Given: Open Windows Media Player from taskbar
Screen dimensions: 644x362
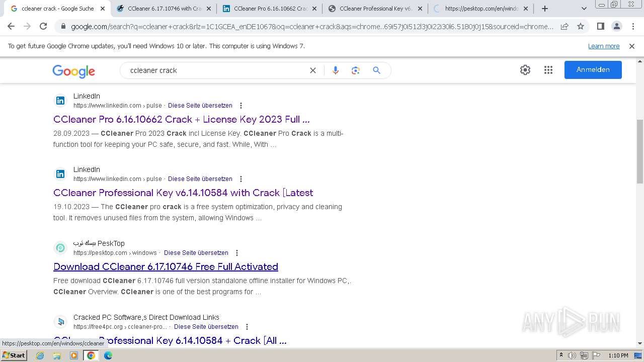Looking at the screenshot, I should pos(74,355).
